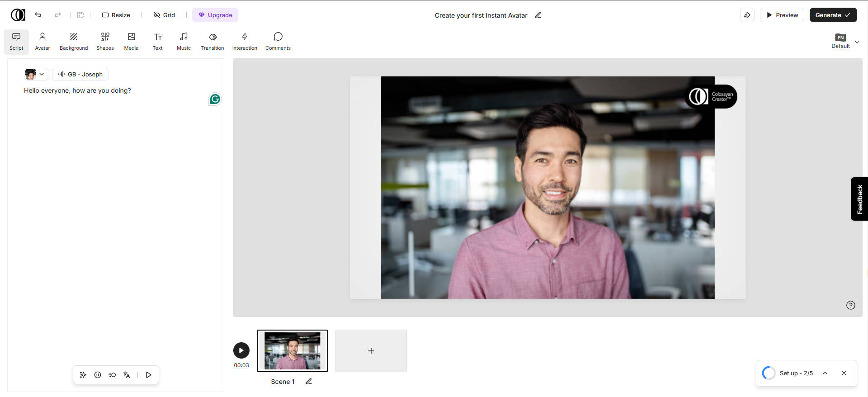
Task: Play the scene timeline
Action: pos(241,350)
